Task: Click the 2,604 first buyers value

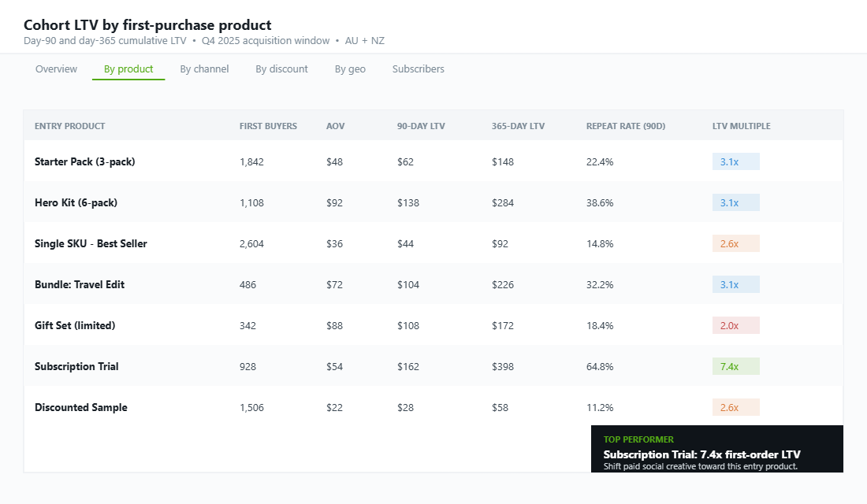Action: pos(251,243)
